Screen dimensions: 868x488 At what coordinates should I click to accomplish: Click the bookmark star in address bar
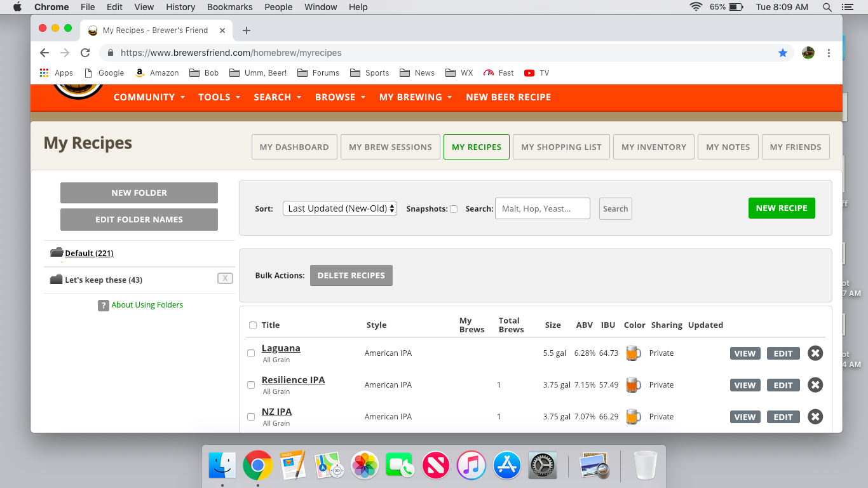[783, 53]
